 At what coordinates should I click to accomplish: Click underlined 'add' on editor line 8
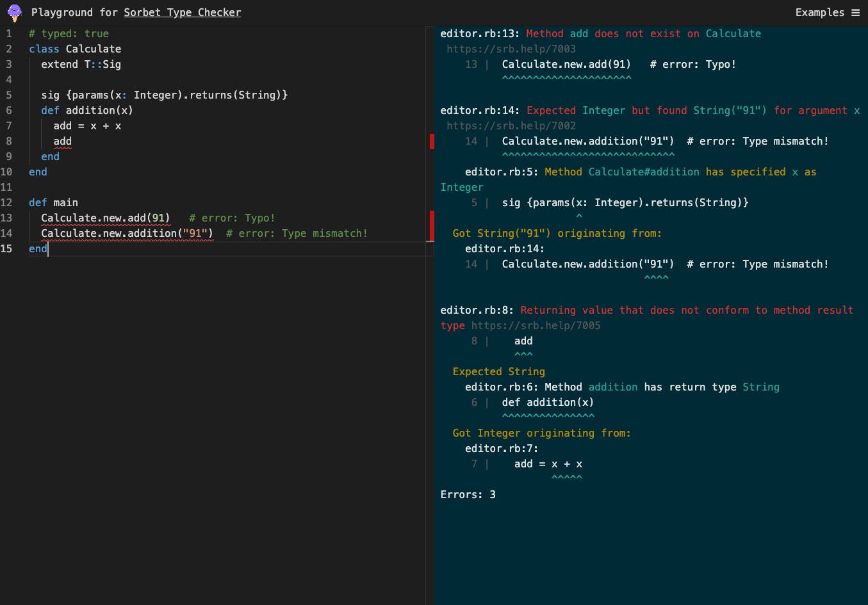pyautogui.click(x=62, y=141)
